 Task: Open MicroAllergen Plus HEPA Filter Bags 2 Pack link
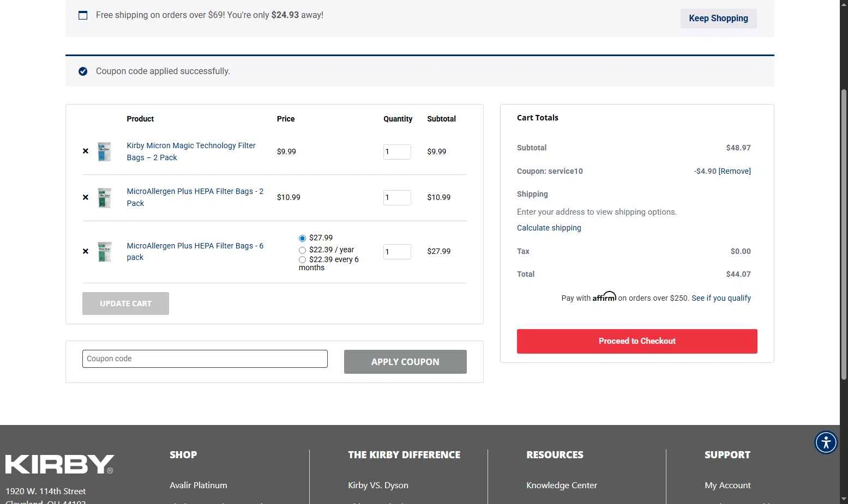click(x=195, y=197)
